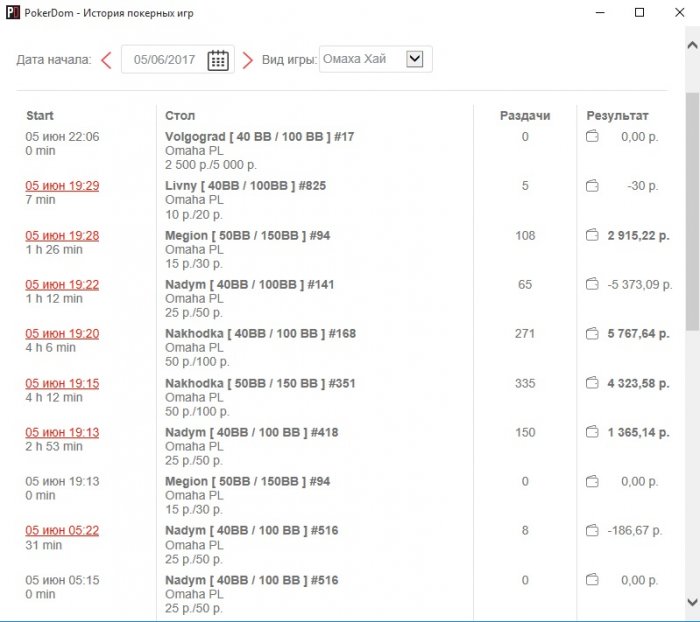This screenshot has height=622, width=700.
Task: Click wallet icon beside 1 365,14 result
Action: coord(592,432)
